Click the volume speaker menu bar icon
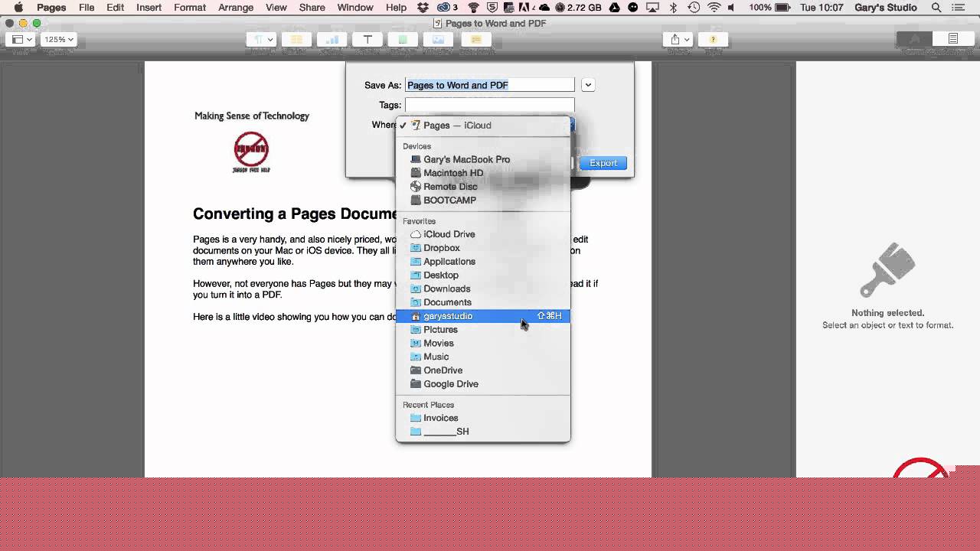The width and height of the screenshot is (980, 551). pos(731,8)
